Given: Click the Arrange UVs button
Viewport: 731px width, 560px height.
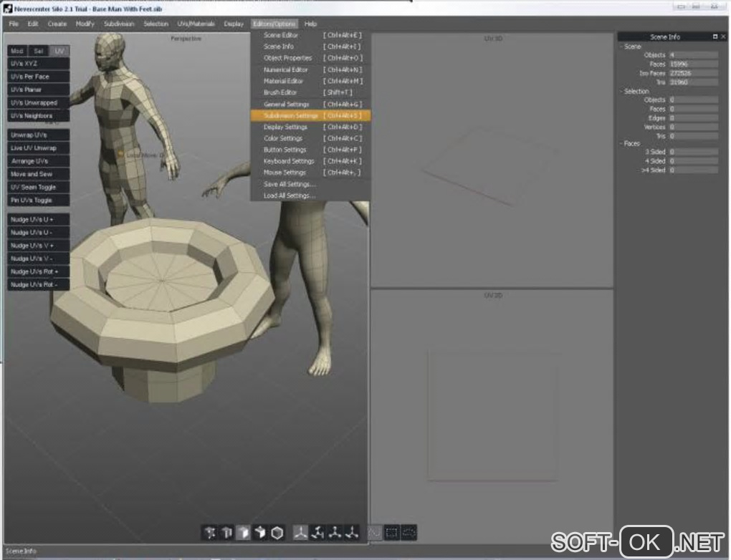Looking at the screenshot, I should click(x=38, y=161).
